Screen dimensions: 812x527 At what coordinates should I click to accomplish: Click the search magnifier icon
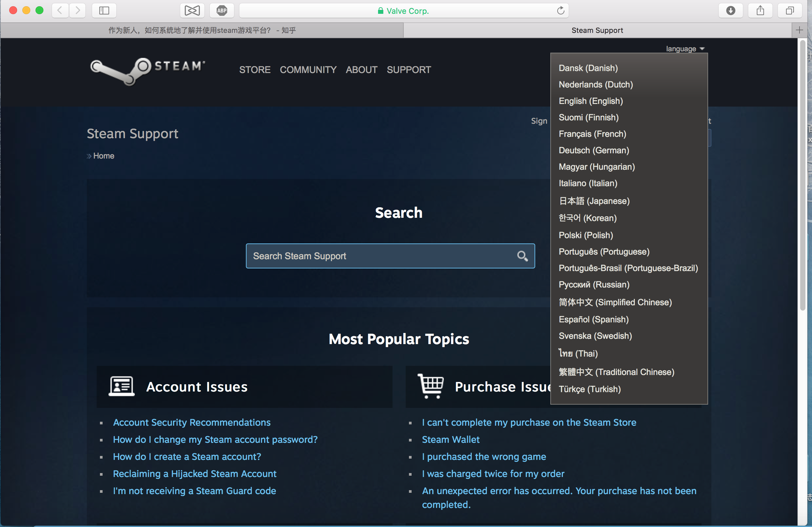pos(522,256)
